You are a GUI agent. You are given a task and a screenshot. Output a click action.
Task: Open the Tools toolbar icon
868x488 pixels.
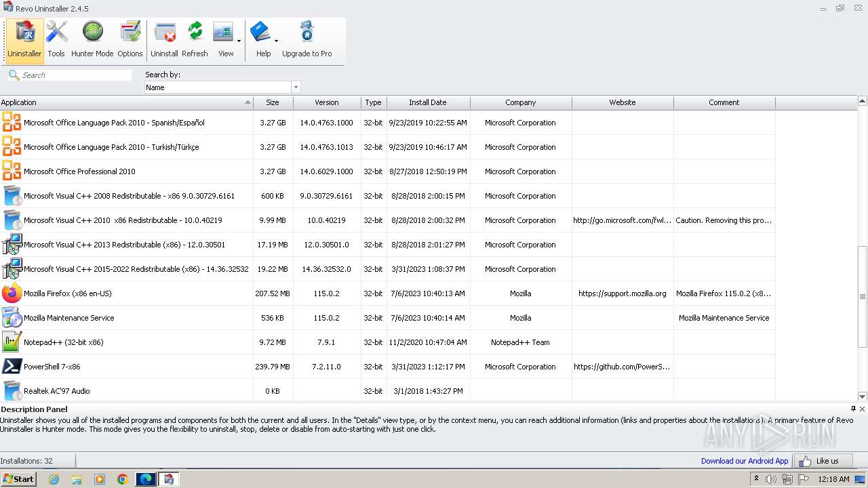(x=56, y=39)
